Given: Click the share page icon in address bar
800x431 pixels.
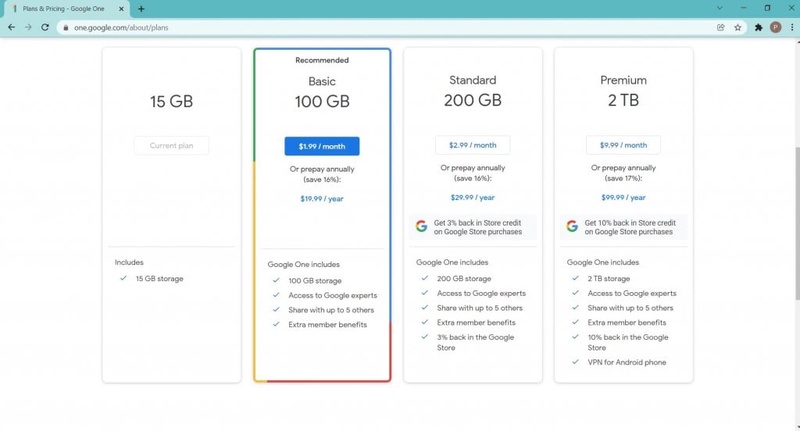Looking at the screenshot, I should tap(720, 28).
